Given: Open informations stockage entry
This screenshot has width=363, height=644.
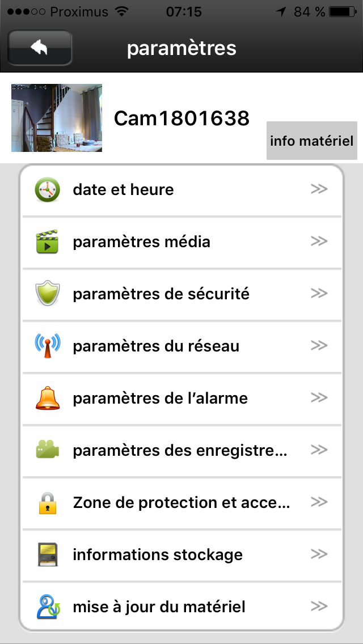Looking at the screenshot, I should (158, 555).
